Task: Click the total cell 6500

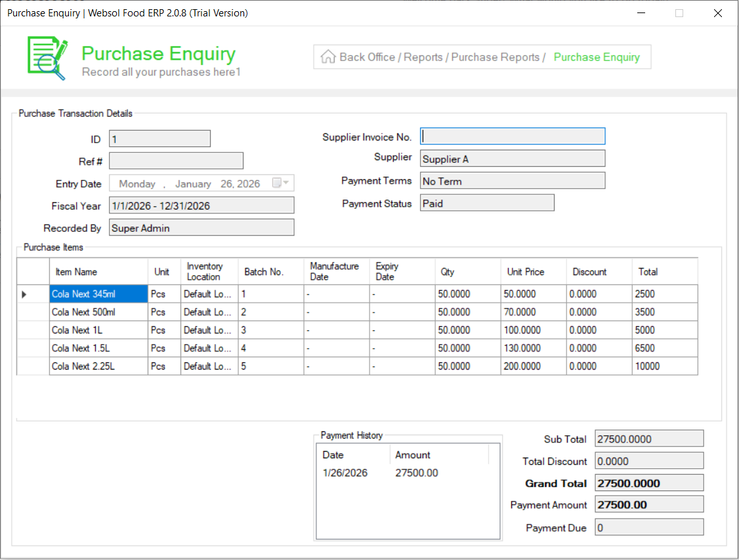Action: tap(665, 348)
